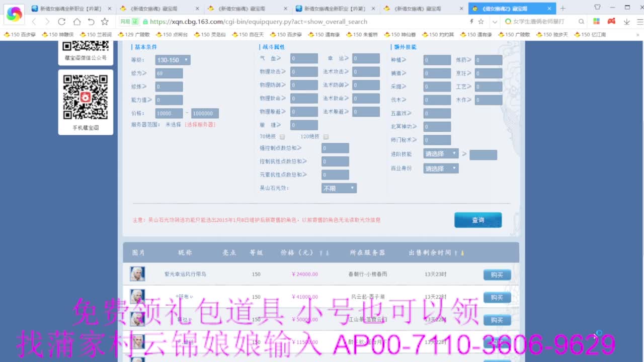Open bookmark 150 兰若词
This screenshot has width=644, height=362.
pos(96,35)
